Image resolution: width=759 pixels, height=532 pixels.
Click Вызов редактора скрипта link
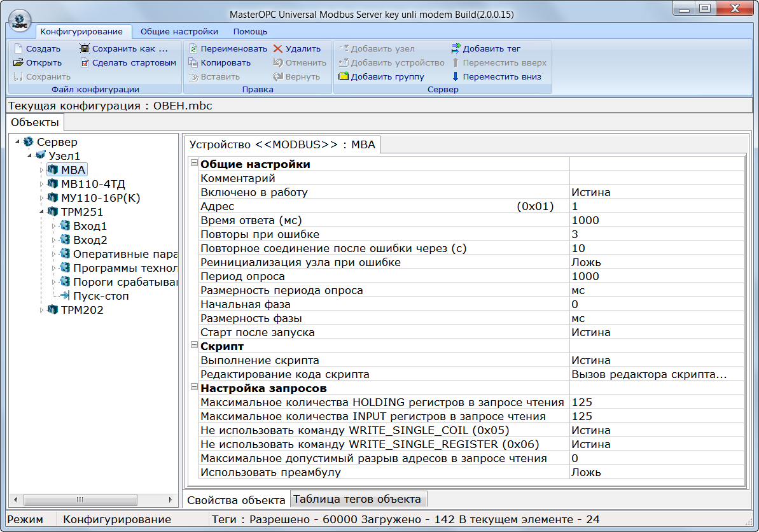point(649,374)
